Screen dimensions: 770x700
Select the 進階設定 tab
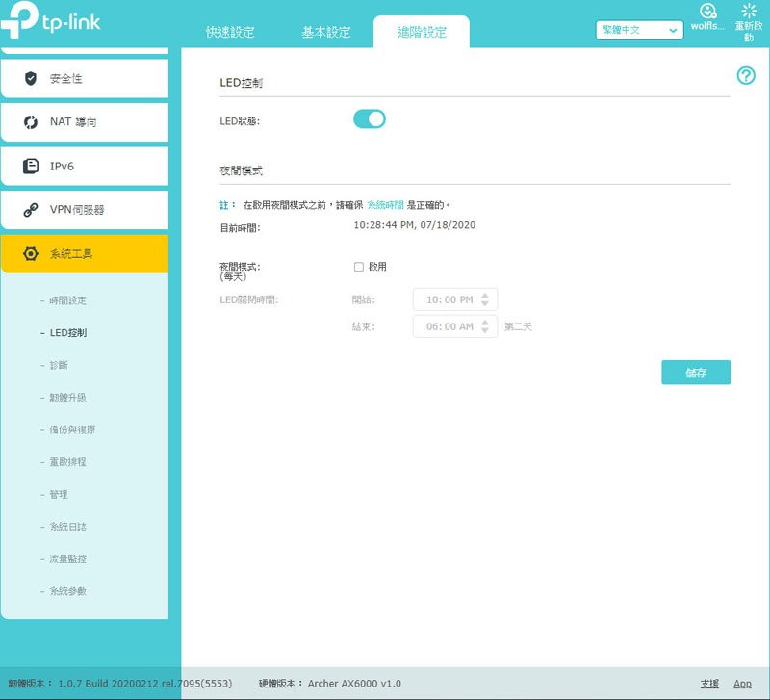tap(422, 32)
